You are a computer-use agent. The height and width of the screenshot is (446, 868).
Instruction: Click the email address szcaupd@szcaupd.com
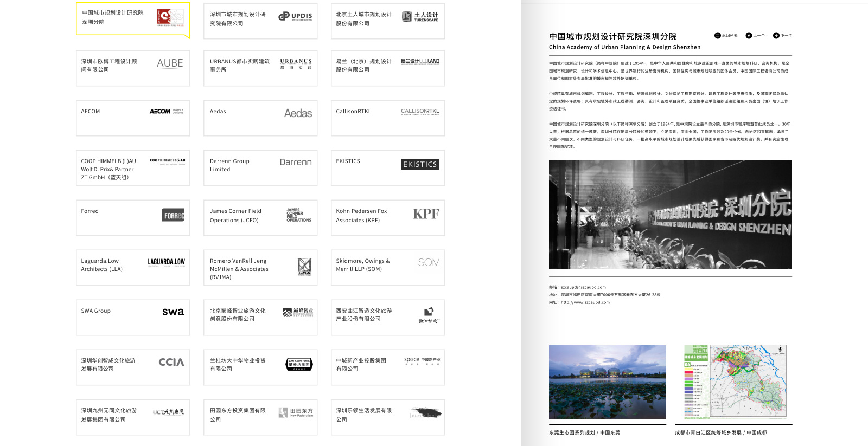583,287
